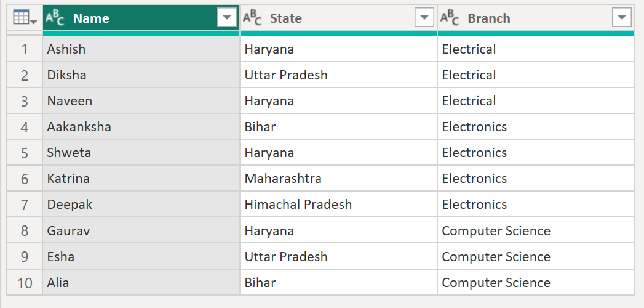
Task: Open the table options icon in top-left corner
Action: pos(25,18)
